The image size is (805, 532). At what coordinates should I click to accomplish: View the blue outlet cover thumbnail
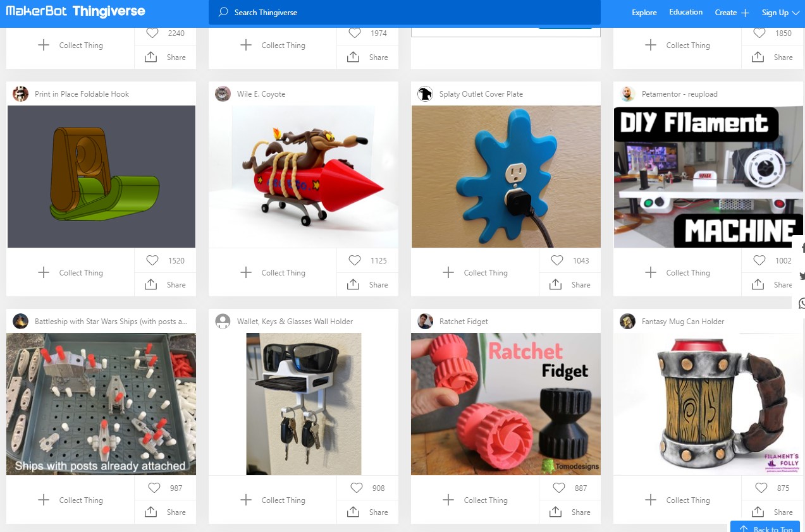[x=506, y=176]
